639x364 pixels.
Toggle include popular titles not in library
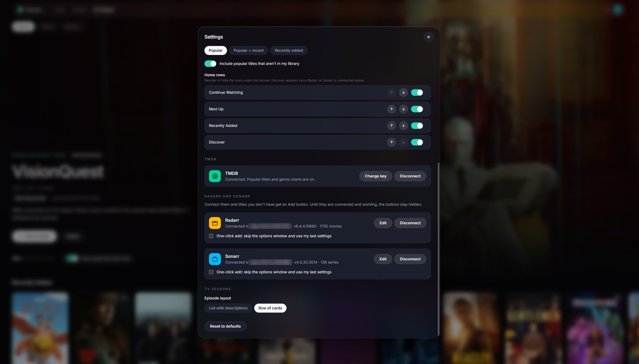point(210,64)
